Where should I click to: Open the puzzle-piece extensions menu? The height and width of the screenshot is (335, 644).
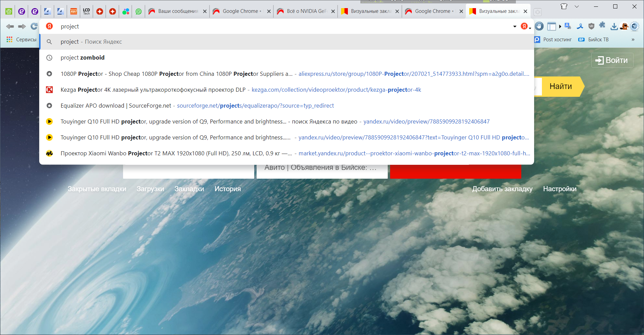pos(602,25)
